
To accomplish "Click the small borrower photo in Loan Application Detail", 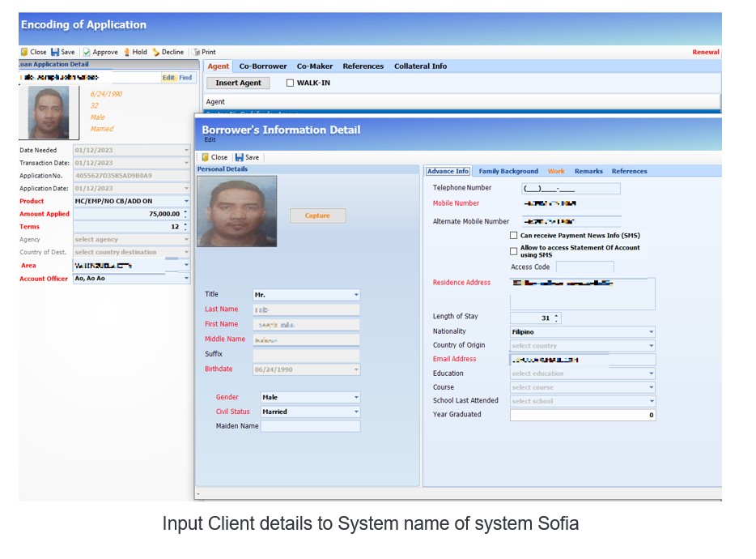I will point(49,113).
